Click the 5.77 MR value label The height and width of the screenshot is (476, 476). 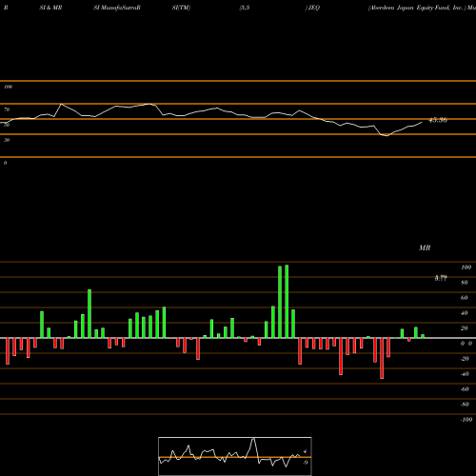[x=441, y=278]
